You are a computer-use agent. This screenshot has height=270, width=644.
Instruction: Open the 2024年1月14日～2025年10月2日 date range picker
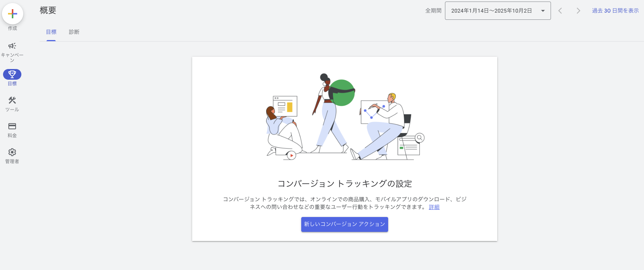click(491, 11)
